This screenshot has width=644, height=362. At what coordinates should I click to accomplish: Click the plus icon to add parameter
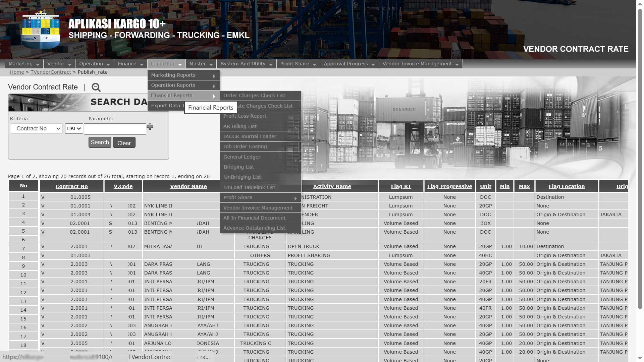150,127
